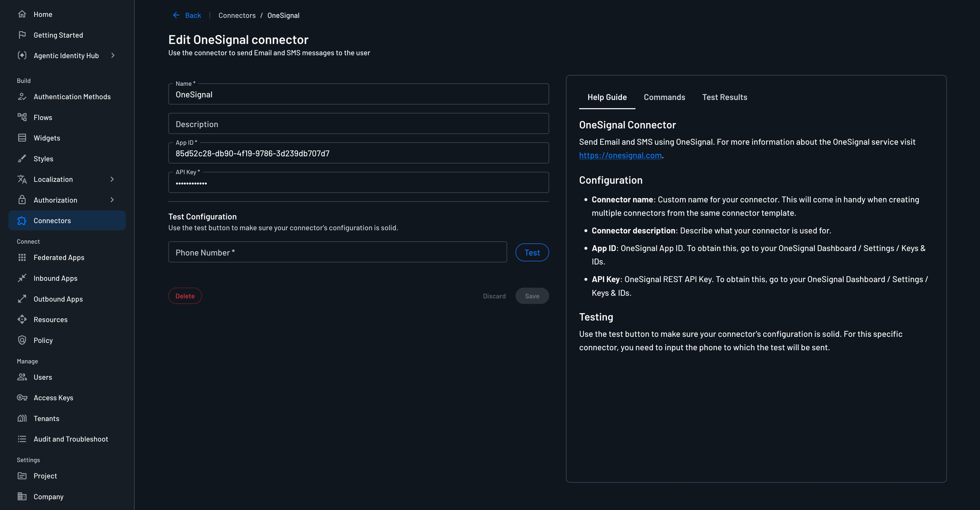Screen dimensions: 980x510
Task: Open Home from the sidebar menu
Action: point(67,14)
